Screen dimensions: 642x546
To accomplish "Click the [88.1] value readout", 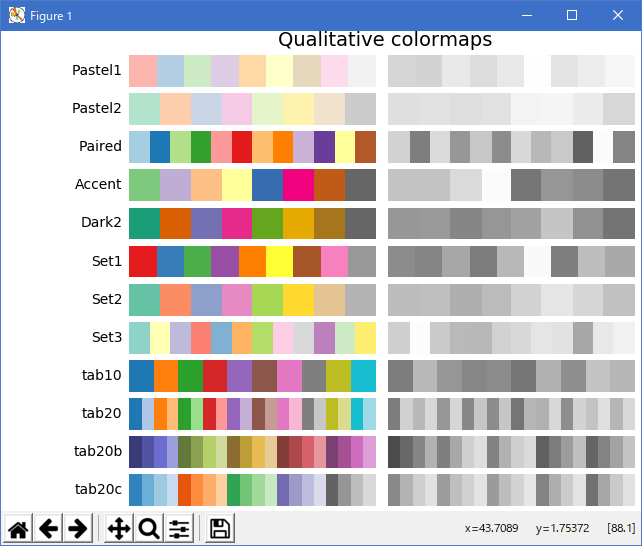I will coord(621,528).
